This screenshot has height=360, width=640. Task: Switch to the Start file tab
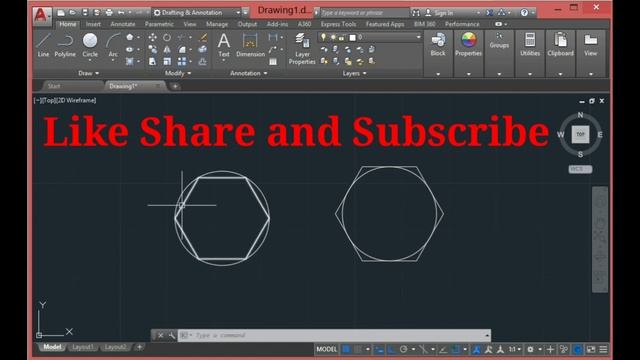54,86
